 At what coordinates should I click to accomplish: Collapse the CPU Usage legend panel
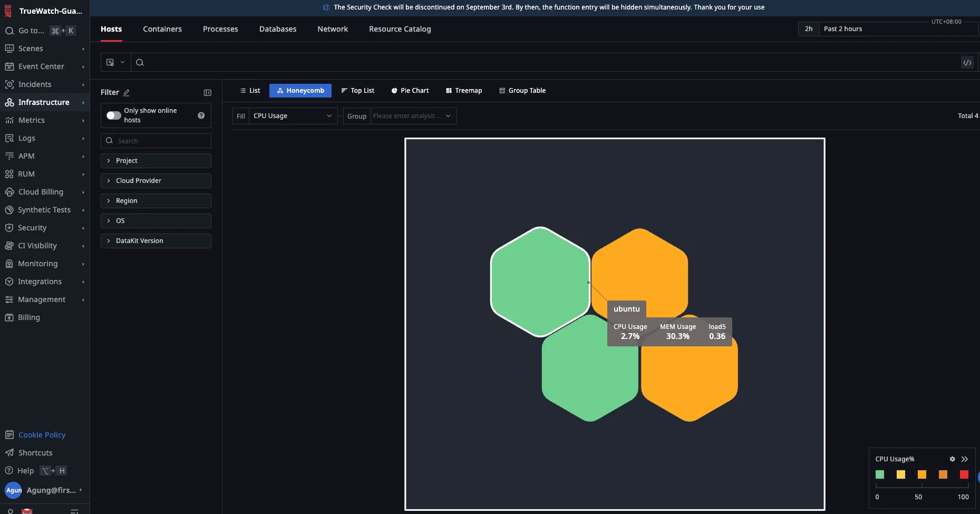tap(965, 459)
